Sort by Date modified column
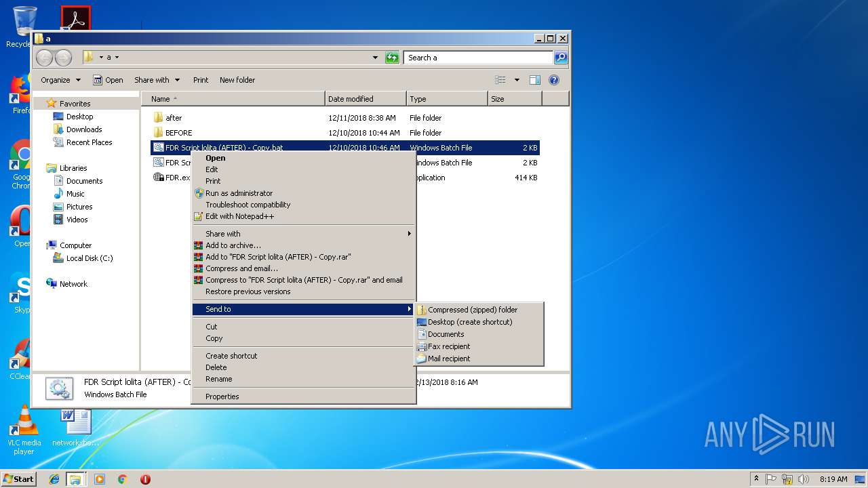The width and height of the screenshot is (868, 488). [366, 99]
